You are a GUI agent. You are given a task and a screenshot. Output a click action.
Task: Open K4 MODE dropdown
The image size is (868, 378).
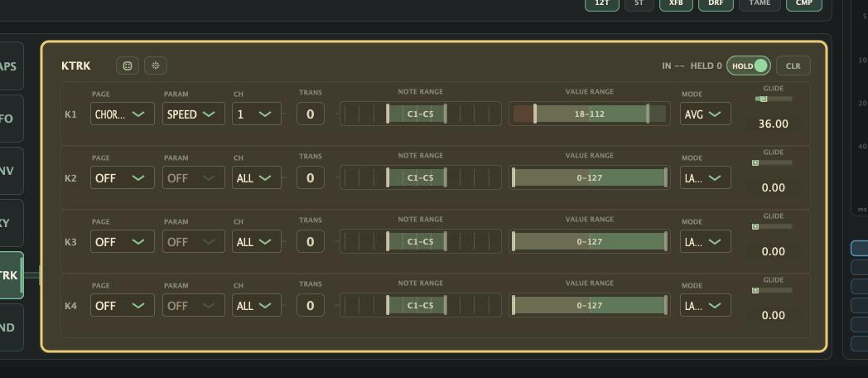pyautogui.click(x=706, y=305)
